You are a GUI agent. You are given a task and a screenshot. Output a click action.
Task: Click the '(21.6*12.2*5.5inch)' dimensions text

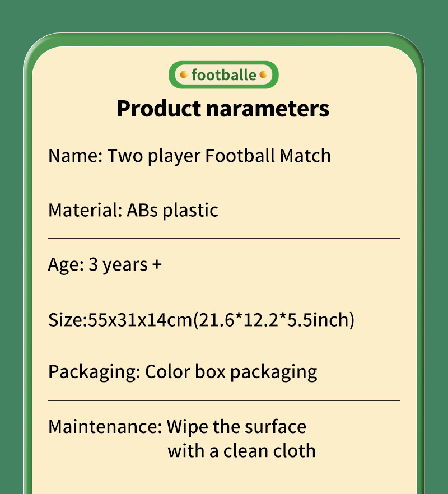coord(274,320)
